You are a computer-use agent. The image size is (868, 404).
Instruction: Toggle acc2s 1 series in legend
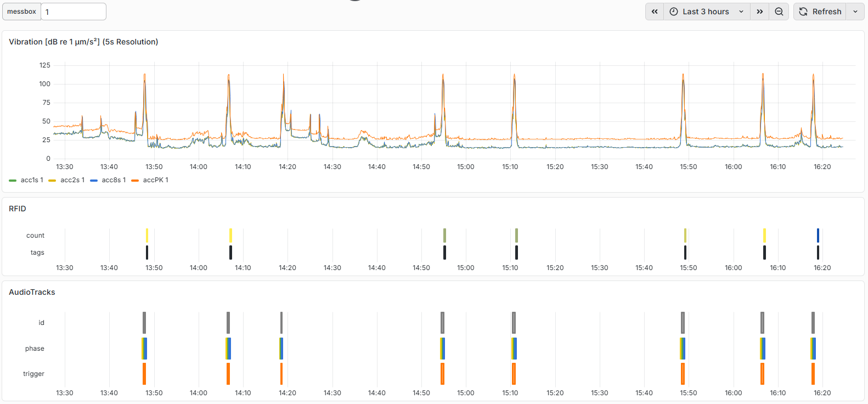[x=66, y=180]
